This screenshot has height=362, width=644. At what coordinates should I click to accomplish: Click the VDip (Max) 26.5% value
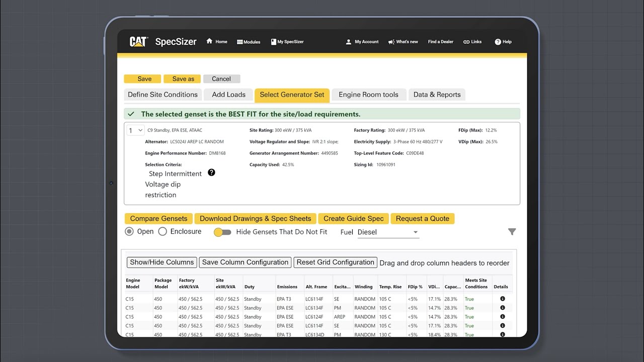coord(492,142)
